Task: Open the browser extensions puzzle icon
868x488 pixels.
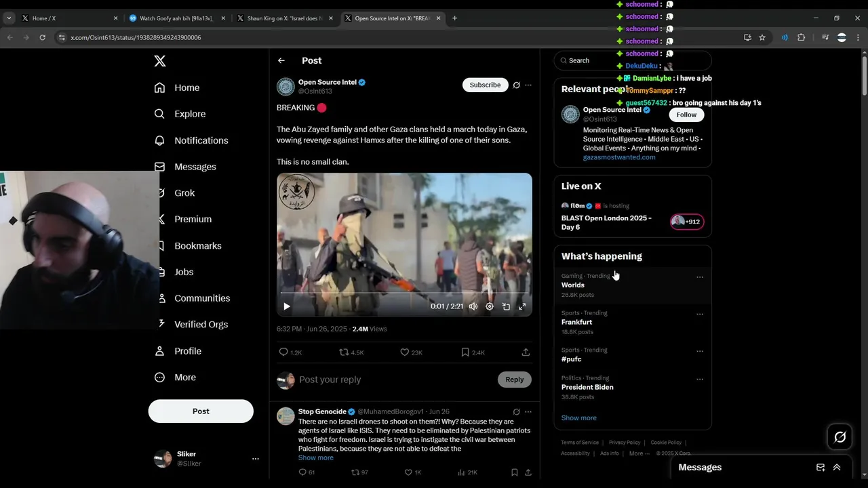Action: (801, 37)
